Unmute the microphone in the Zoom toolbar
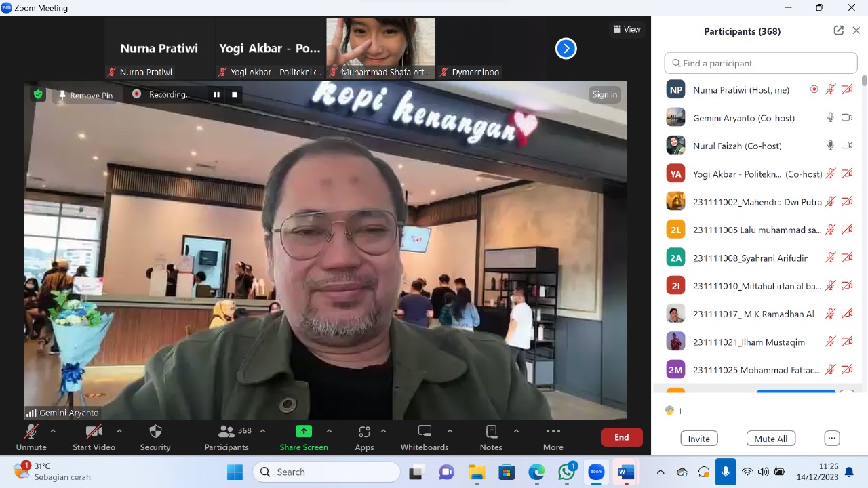This screenshot has height=488, width=868. (31, 438)
